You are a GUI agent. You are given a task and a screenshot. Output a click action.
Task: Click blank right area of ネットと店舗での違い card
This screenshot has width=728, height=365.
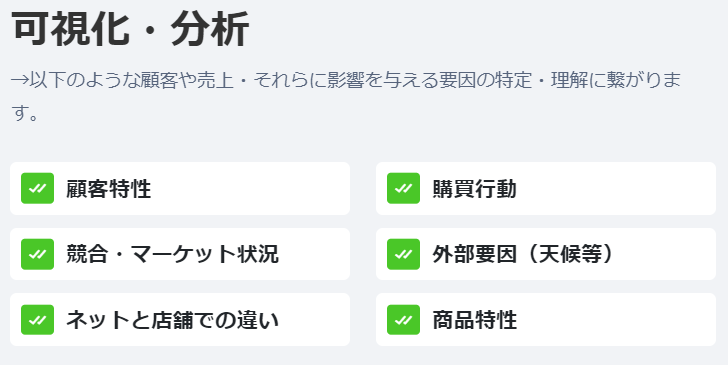coord(316,319)
